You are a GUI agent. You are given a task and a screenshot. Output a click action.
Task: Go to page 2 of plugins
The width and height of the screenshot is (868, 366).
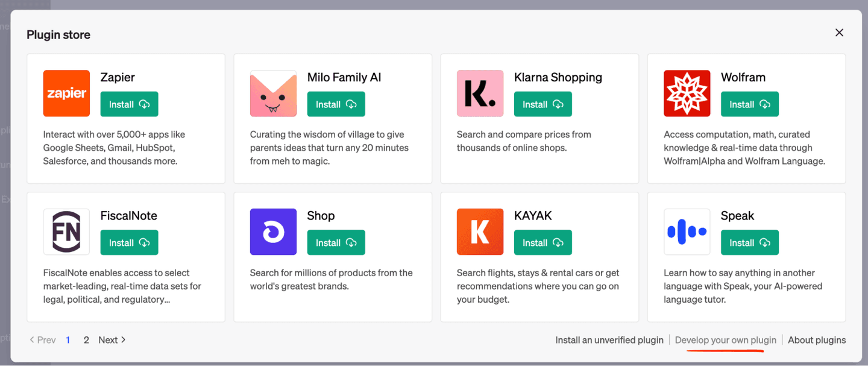point(86,339)
